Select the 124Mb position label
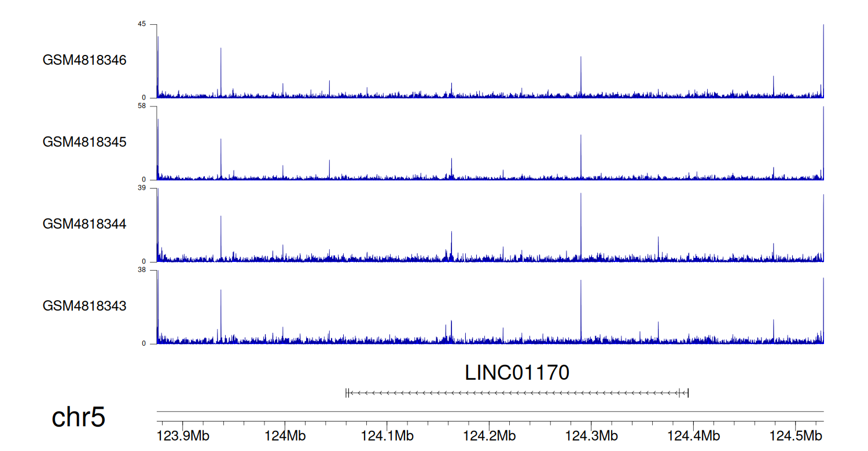The width and height of the screenshot is (868, 451). (x=284, y=435)
